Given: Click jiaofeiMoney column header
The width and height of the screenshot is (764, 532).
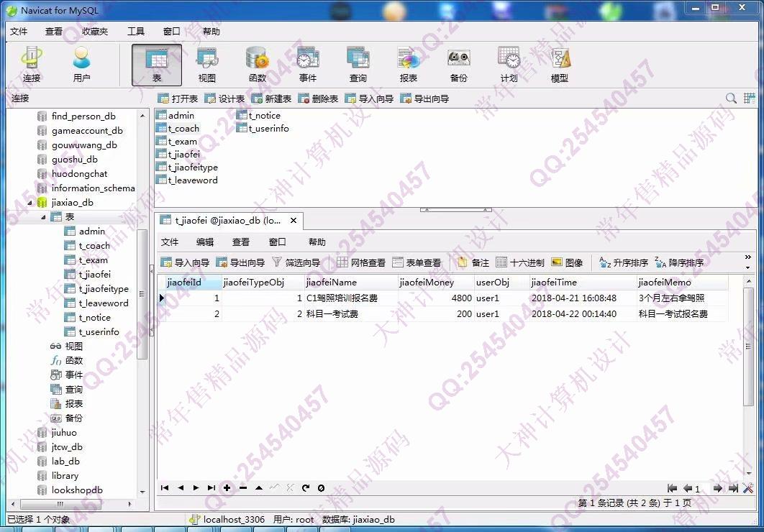Looking at the screenshot, I should pos(436,283).
